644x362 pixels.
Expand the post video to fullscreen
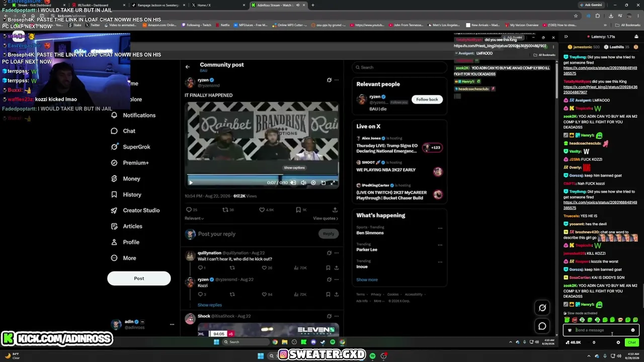tap(333, 183)
